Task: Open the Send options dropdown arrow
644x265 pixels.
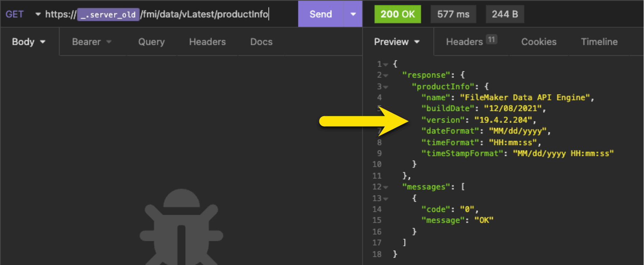Action: click(353, 14)
